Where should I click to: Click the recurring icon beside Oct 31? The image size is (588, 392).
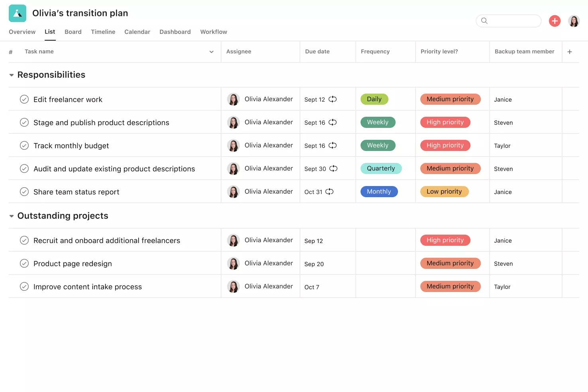(x=329, y=192)
